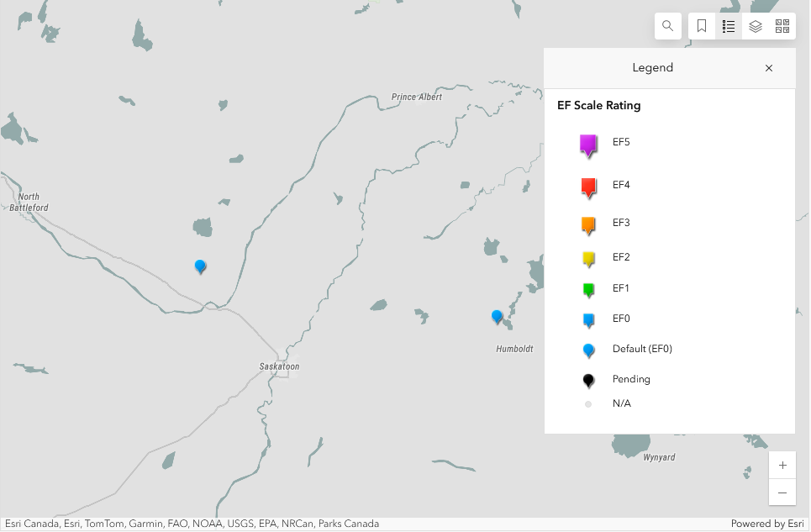Open the map layers panel
Image resolution: width=811 pixels, height=532 pixels.
tap(756, 26)
